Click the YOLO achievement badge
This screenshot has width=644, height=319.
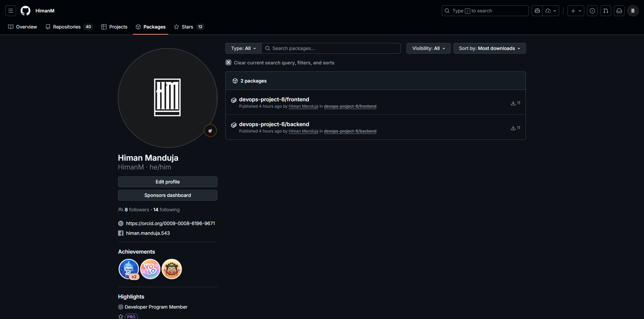[150, 269]
